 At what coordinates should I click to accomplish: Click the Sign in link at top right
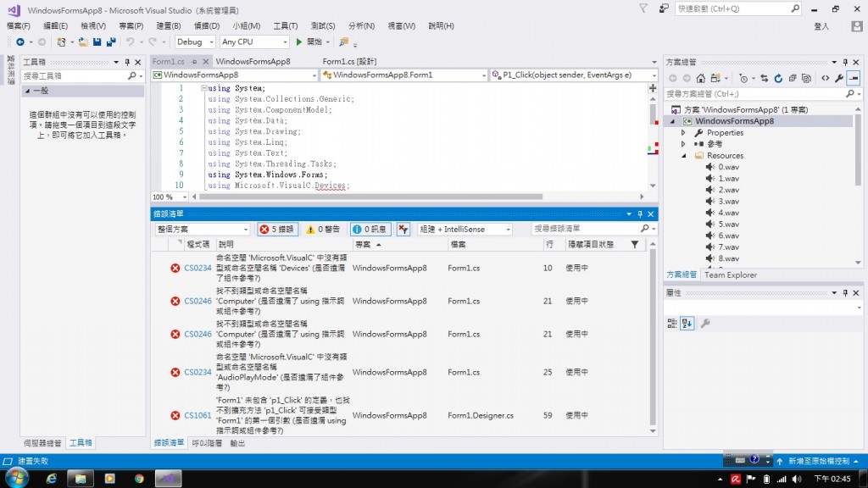(x=821, y=26)
